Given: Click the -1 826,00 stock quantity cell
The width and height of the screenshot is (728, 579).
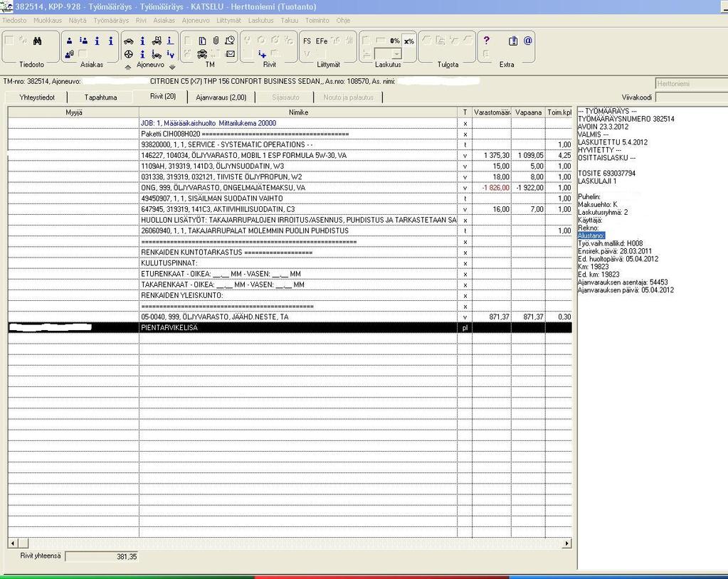Looking at the screenshot, I should (x=492, y=188).
